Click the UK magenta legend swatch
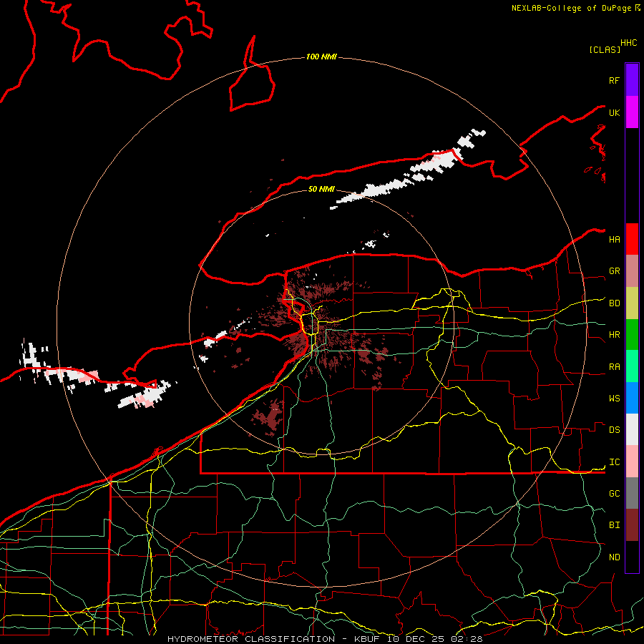Image resolution: width=644 pixels, height=644 pixels. click(x=632, y=112)
